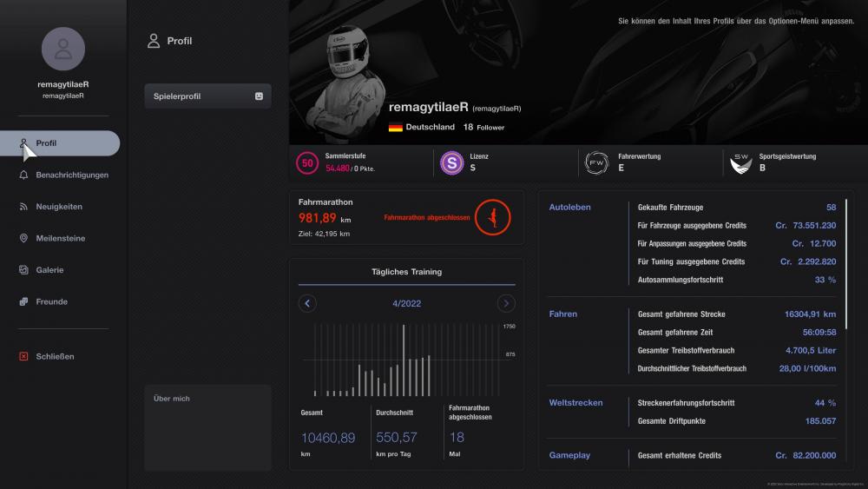
Task: Select the Profil menu item
Action: tap(65, 143)
